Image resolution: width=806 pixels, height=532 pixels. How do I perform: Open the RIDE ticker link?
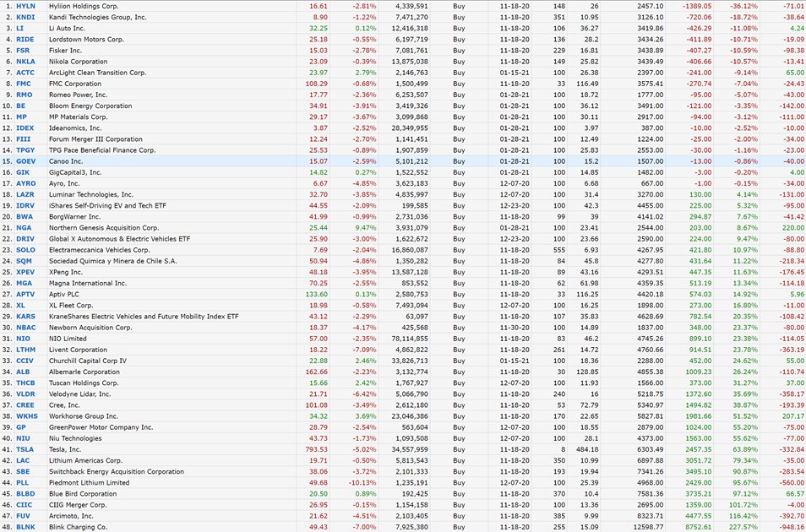pos(25,39)
